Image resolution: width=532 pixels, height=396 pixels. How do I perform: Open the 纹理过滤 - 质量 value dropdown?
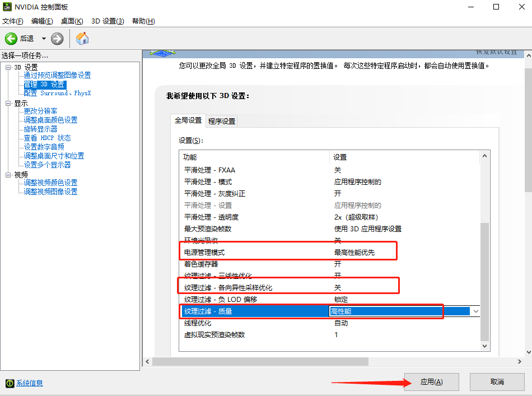point(475,311)
